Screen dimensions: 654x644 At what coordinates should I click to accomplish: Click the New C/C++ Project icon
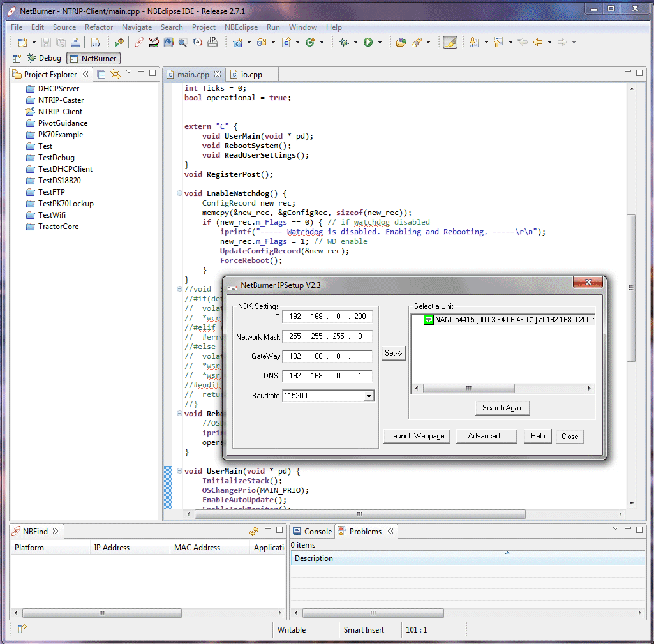coord(238,42)
